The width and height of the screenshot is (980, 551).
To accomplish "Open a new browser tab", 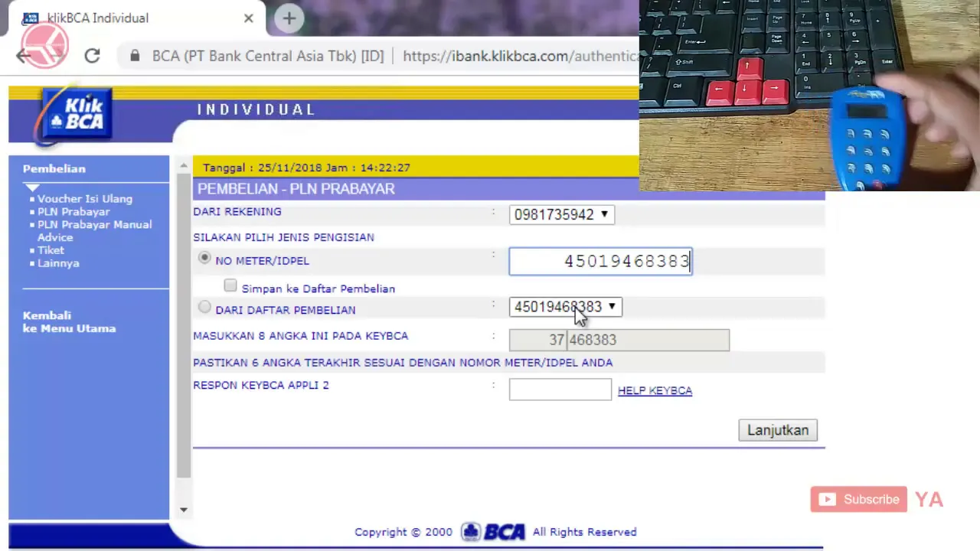I will [x=289, y=18].
